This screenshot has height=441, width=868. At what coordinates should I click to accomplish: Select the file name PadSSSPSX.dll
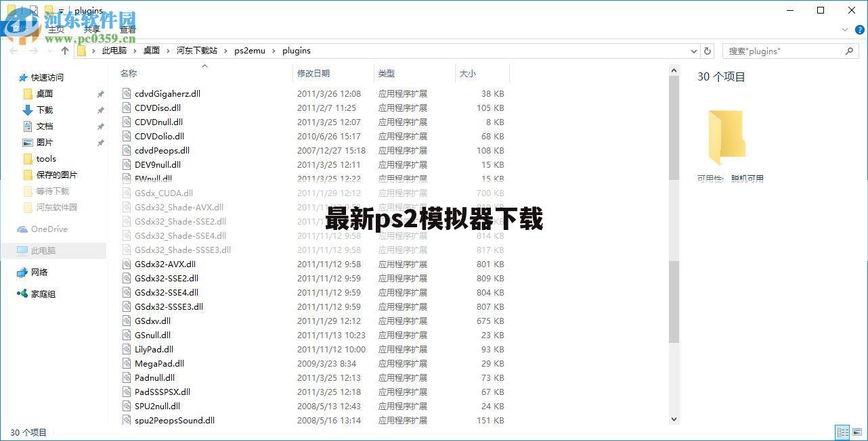click(162, 392)
